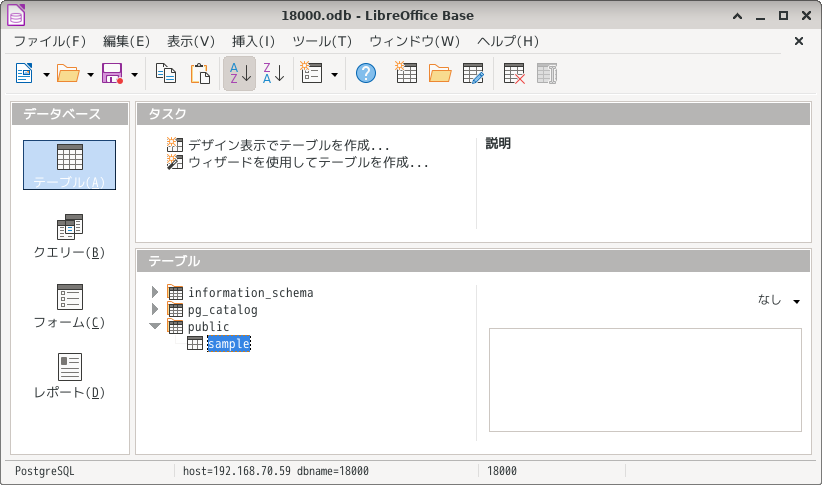Click the タスク panel header

coord(473,114)
